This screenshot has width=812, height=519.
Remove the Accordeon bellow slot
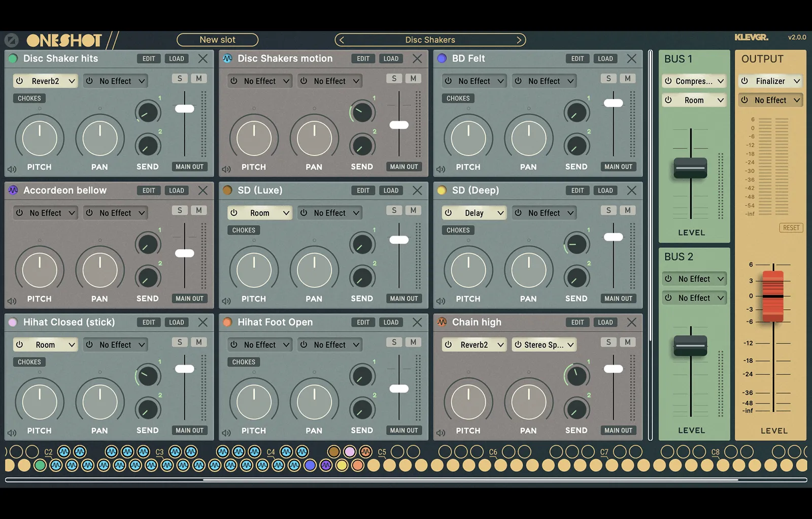tap(203, 190)
